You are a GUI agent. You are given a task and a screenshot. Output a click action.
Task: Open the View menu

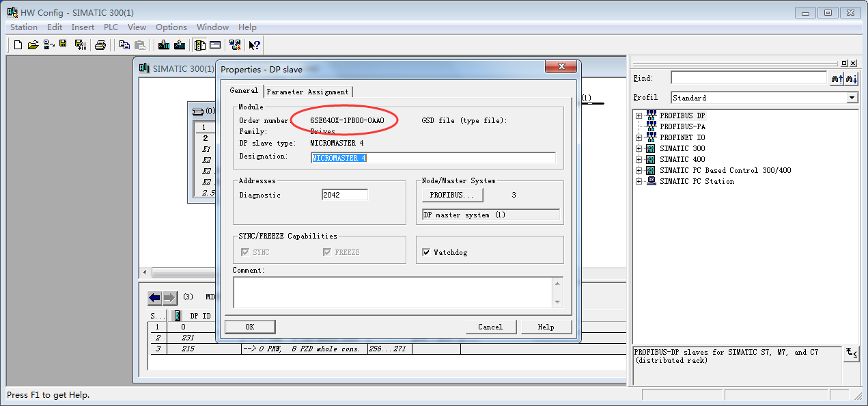coord(137,27)
